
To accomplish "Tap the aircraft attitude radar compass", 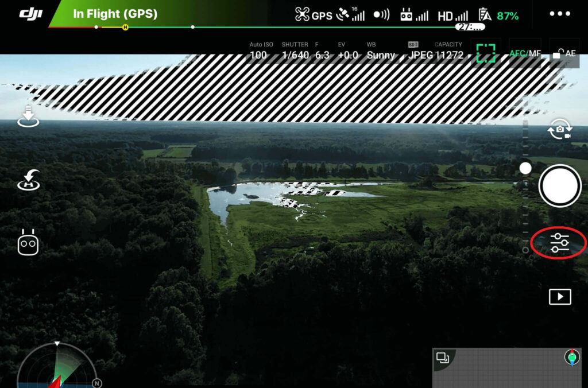I will point(57,365).
